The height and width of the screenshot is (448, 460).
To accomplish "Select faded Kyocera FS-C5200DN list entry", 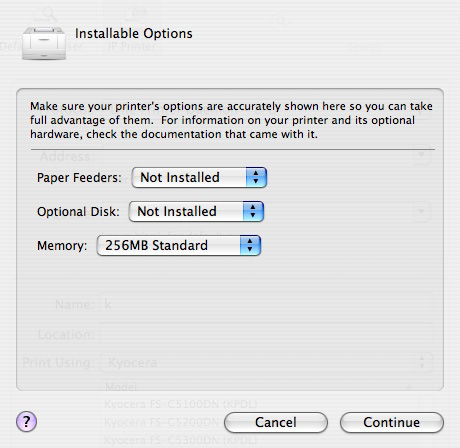I will [x=163, y=422].
